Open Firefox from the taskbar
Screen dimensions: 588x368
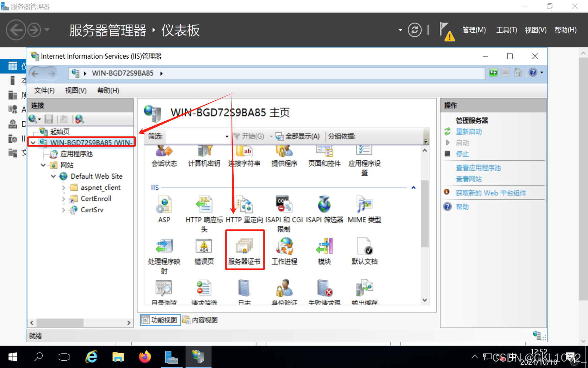tap(145, 357)
